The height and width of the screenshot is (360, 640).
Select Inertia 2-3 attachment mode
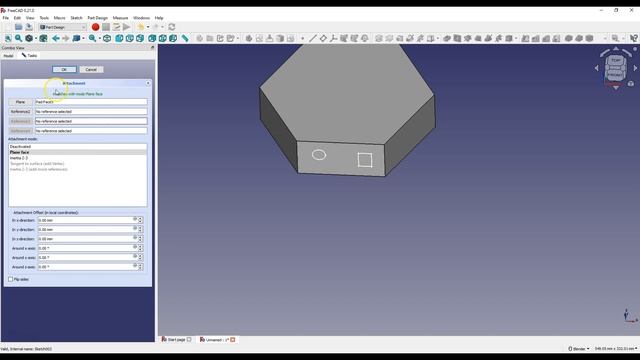[78, 158]
